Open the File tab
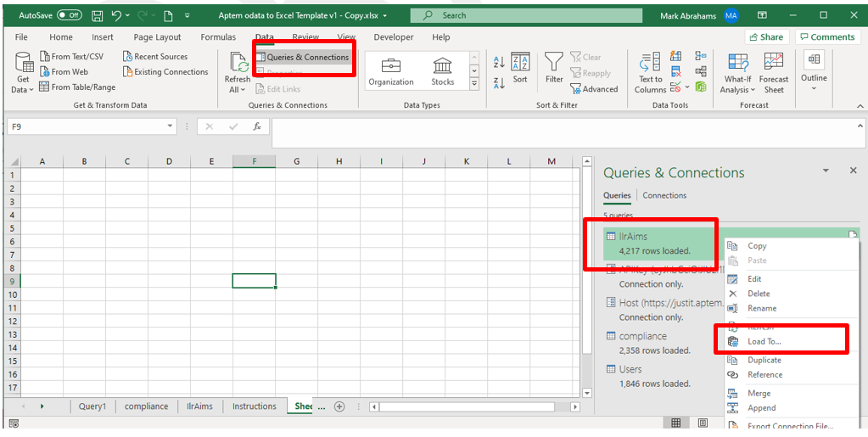 pyautogui.click(x=21, y=37)
